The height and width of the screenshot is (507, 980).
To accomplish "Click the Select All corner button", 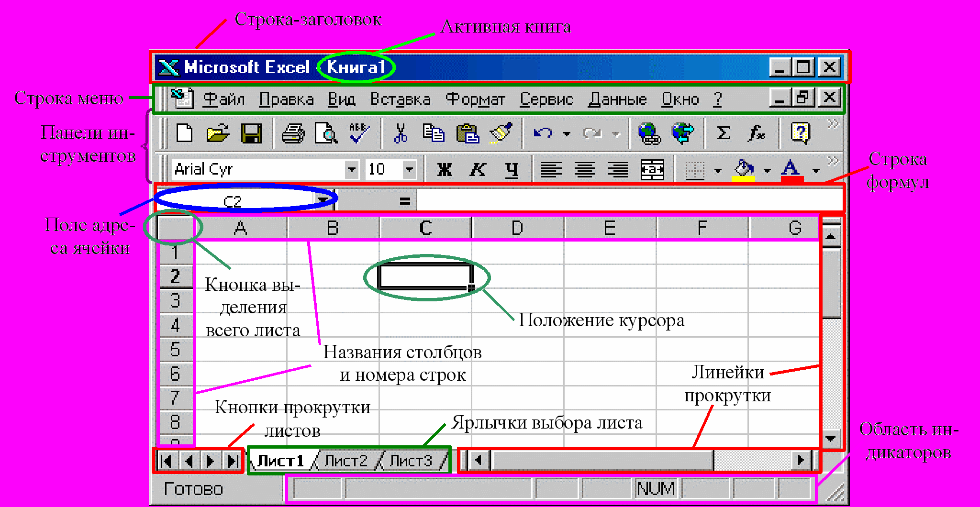I will [175, 228].
